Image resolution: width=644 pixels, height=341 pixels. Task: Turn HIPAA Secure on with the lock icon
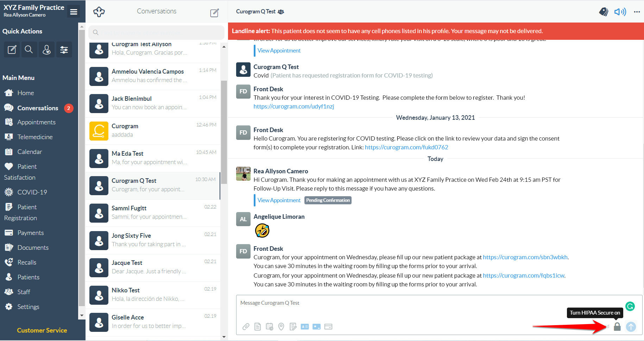pos(617,327)
